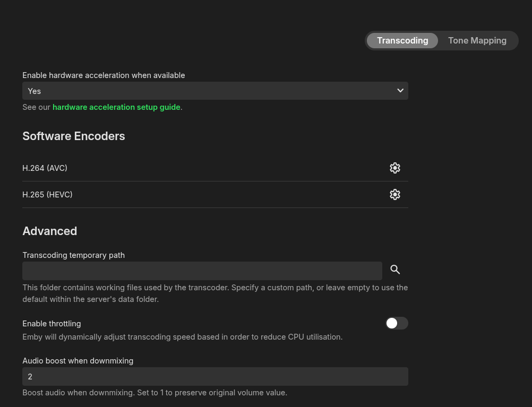Open the hardware acceleration setup guide link
The height and width of the screenshot is (407, 532).
point(116,107)
